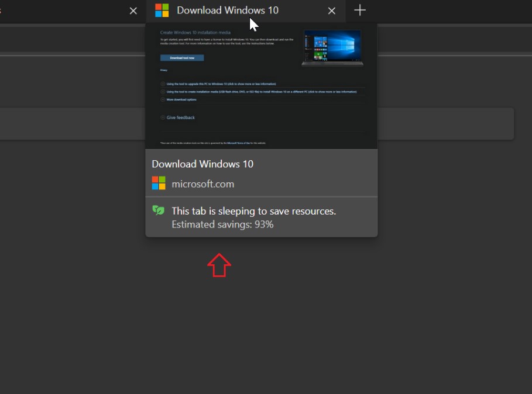Close the Download Windows 10 tab
Image resolution: width=532 pixels, height=394 pixels.
(331, 10)
